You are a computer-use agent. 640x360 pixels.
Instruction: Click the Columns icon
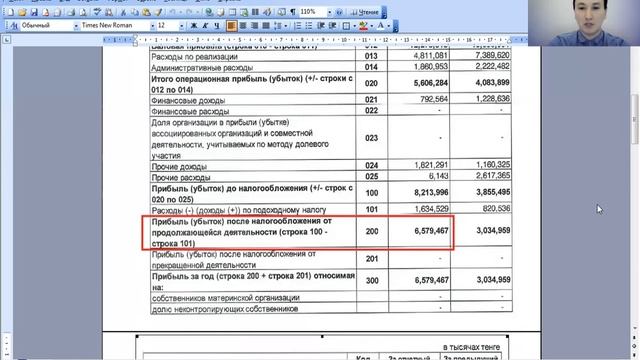[255, 12]
